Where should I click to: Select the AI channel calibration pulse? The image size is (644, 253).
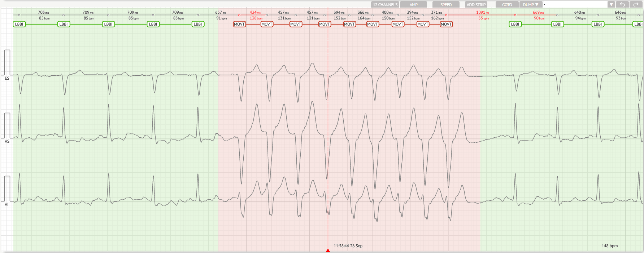pos(7,188)
